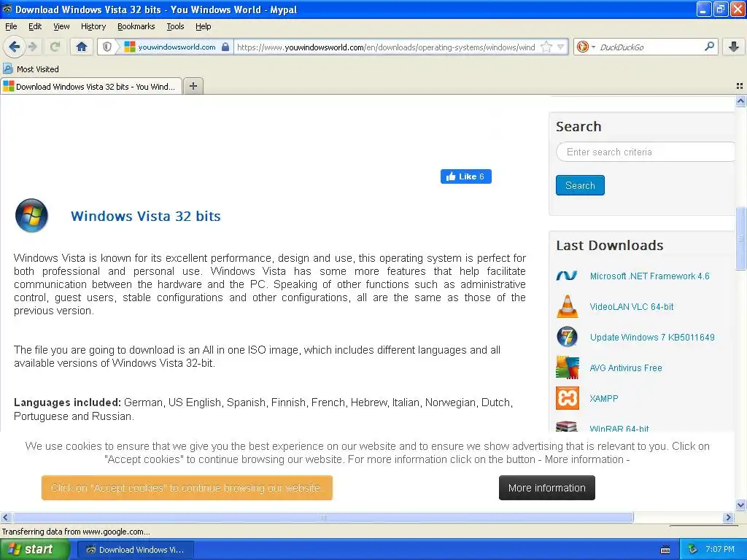The image size is (747, 560).
Task: Click the blue Search button
Action: (x=580, y=185)
